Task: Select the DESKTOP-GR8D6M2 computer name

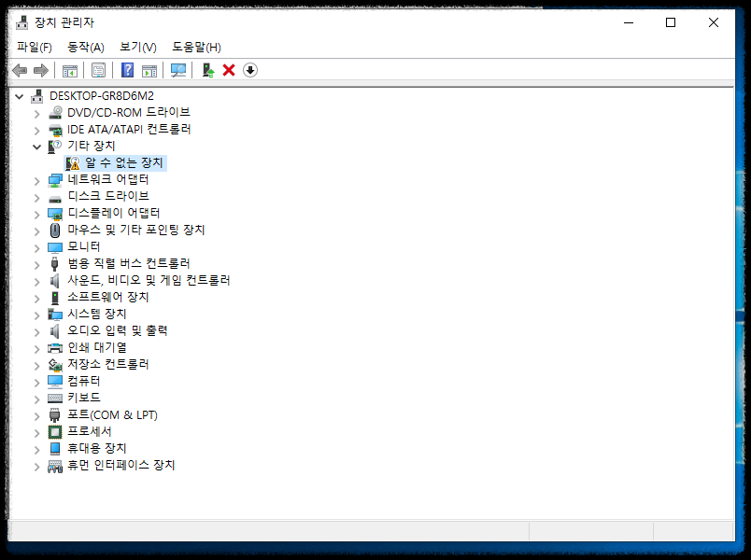Action: coord(102,96)
